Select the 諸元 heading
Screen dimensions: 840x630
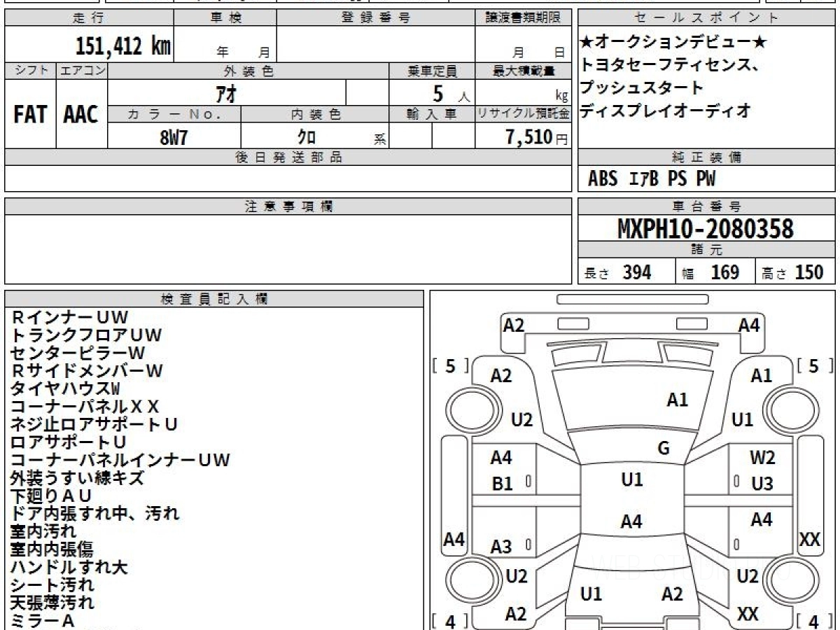[707, 250]
